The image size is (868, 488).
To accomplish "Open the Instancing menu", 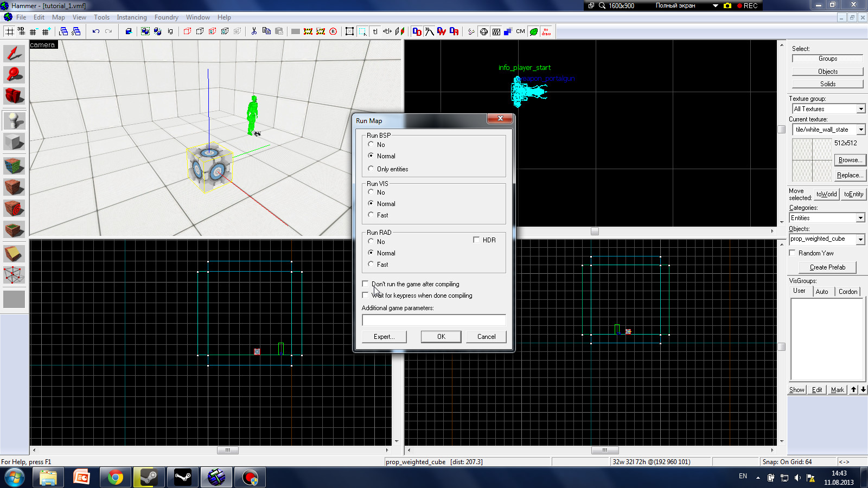I will (x=131, y=17).
